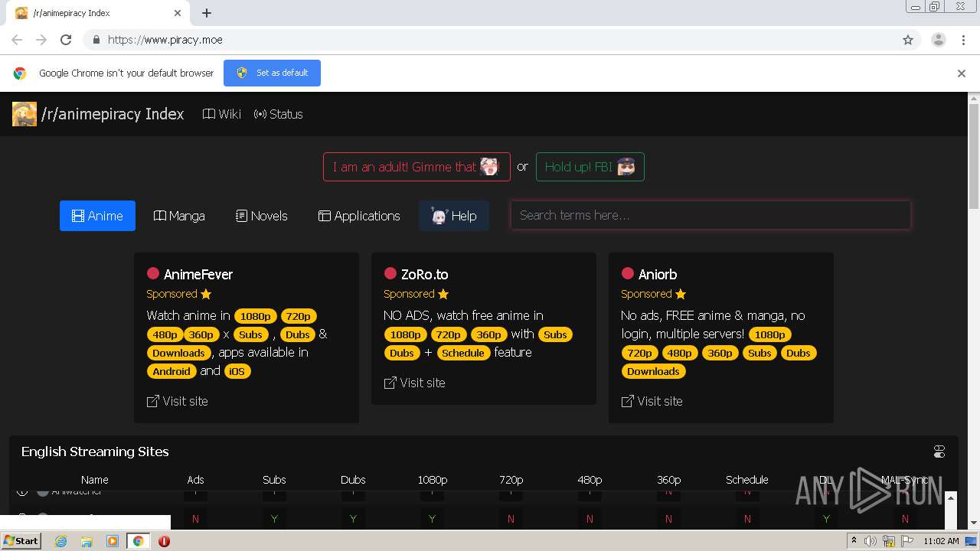This screenshot has height=551, width=980.
Task: Visit site for Aniorb
Action: point(652,401)
